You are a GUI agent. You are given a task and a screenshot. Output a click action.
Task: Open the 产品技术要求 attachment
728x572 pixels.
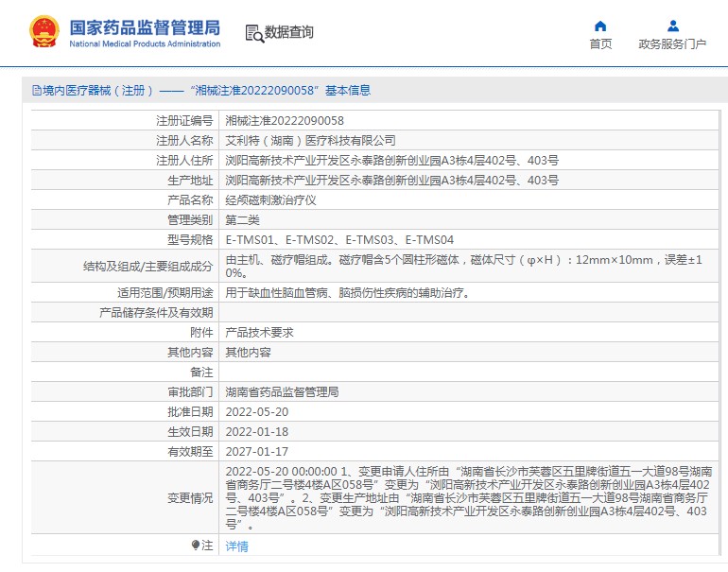pos(259,332)
